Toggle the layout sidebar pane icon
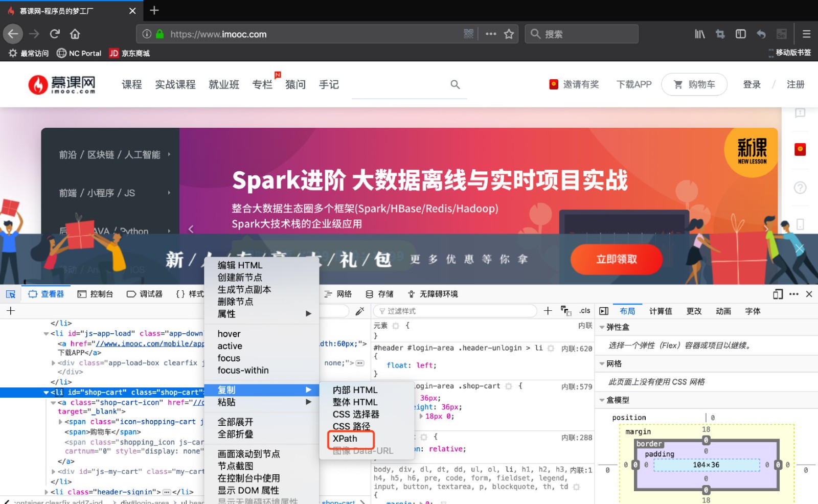The width and height of the screenshot is (818, 504). (603, 310)
